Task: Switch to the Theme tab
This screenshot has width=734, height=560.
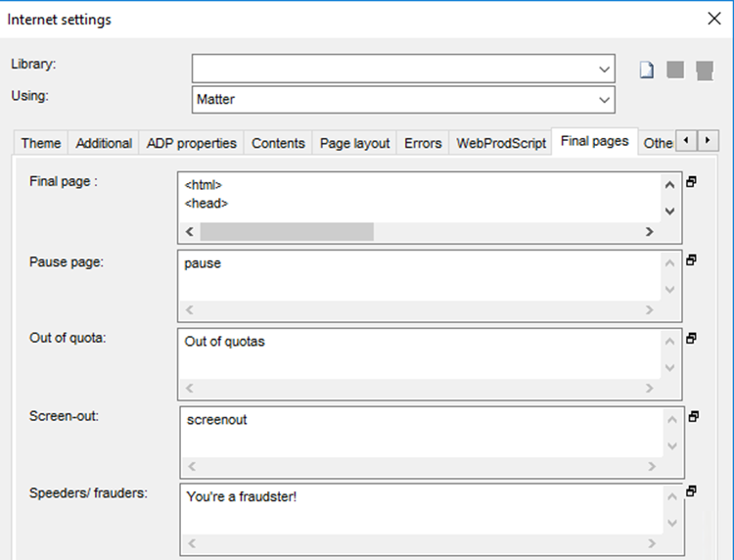Action: [x=41, y=143]
